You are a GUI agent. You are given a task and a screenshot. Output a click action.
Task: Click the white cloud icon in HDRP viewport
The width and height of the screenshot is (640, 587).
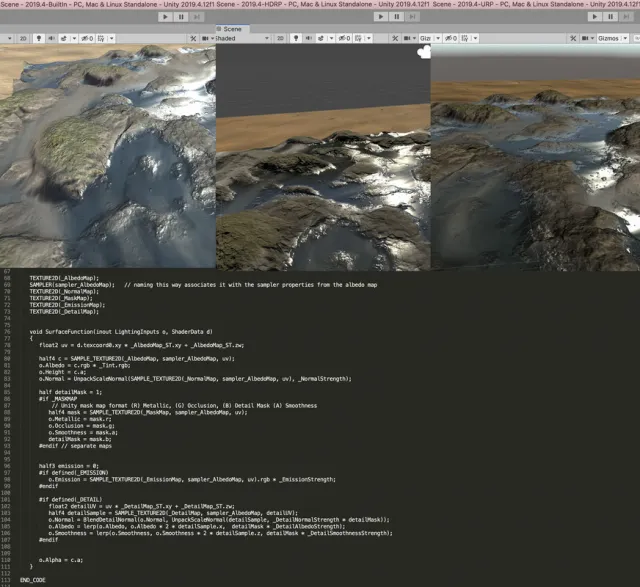pyautogui.click(x=424, y=52)
